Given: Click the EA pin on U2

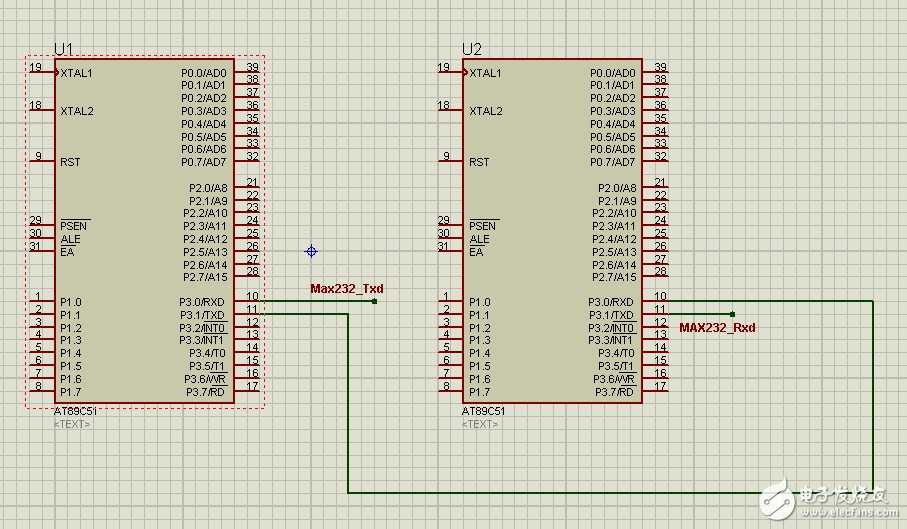Looking at the screenshot, I should point(476,252).
